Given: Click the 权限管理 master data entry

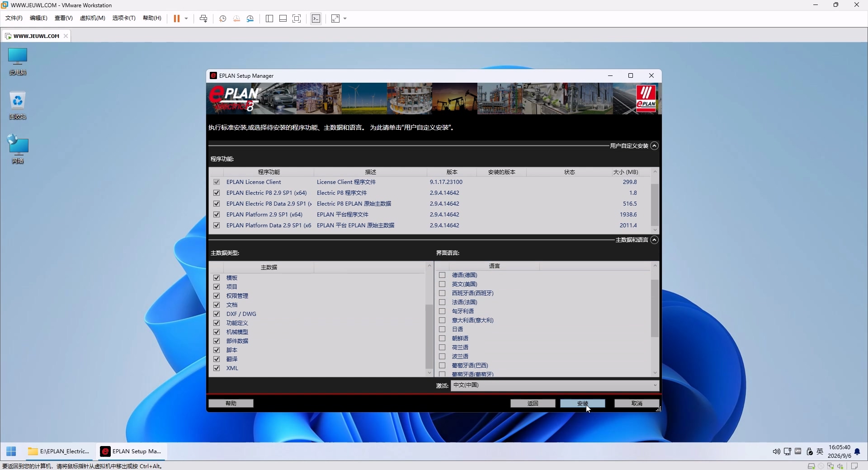Looking at the screenshot, I should tap(237, 296).
